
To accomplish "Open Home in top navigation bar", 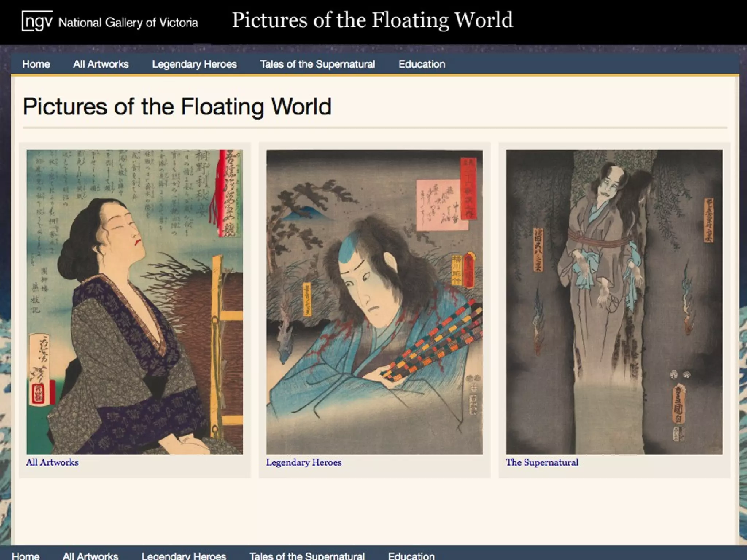I will (36, 64).
